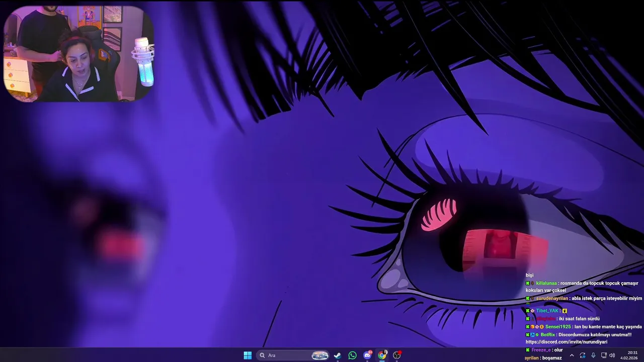Click the username Freeze_e in chat
The width and height of the screenshot is (644, 362).
click(541, 350)
